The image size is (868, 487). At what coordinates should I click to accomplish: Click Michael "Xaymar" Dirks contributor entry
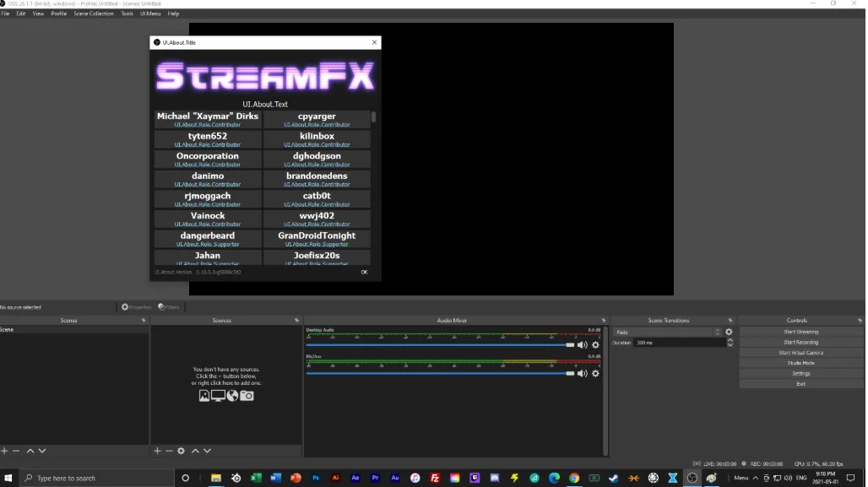[208, 120]
